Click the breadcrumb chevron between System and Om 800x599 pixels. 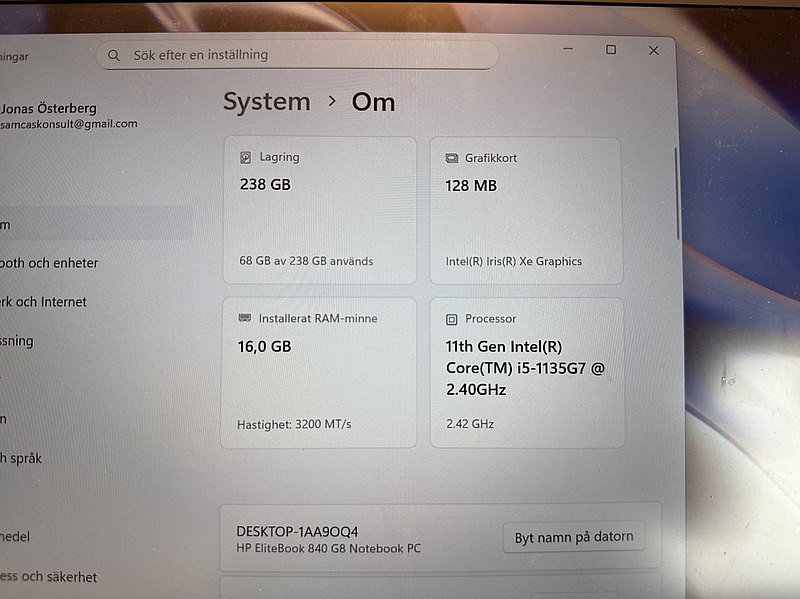tap(332, 102)
